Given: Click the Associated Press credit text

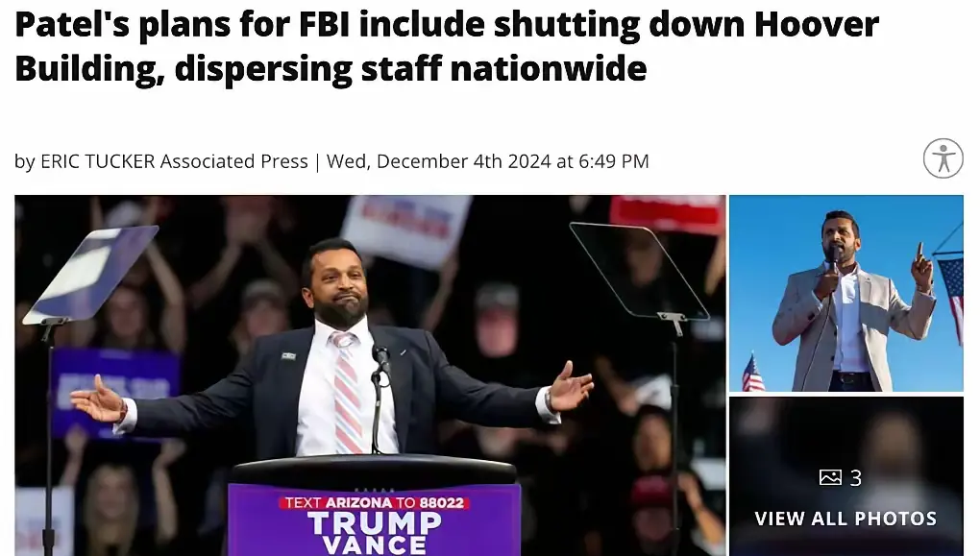Looking at the screenshot, I should [233, 161].
